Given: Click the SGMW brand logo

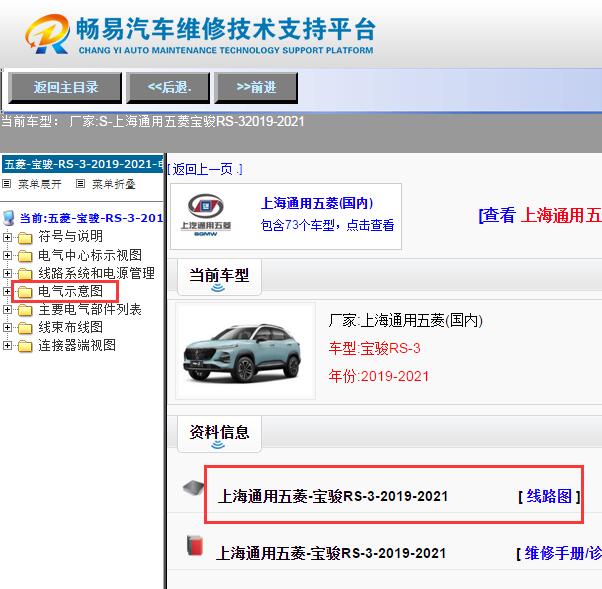Looking at the screenshot, I should pos(206,215).
